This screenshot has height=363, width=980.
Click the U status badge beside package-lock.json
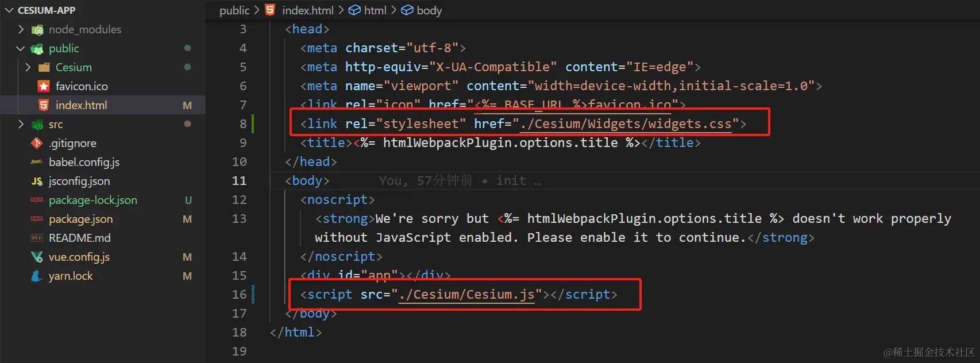pyautogui.click(x=188, y=200)
